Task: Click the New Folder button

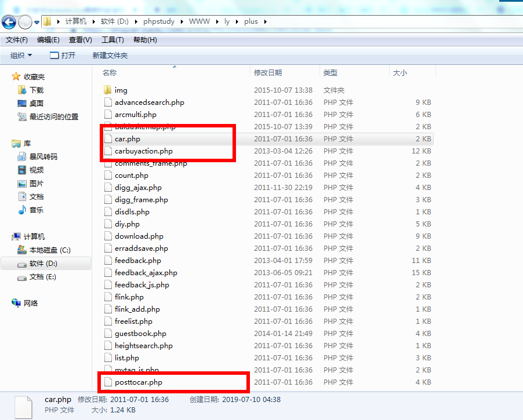Action: click(110, 56)
